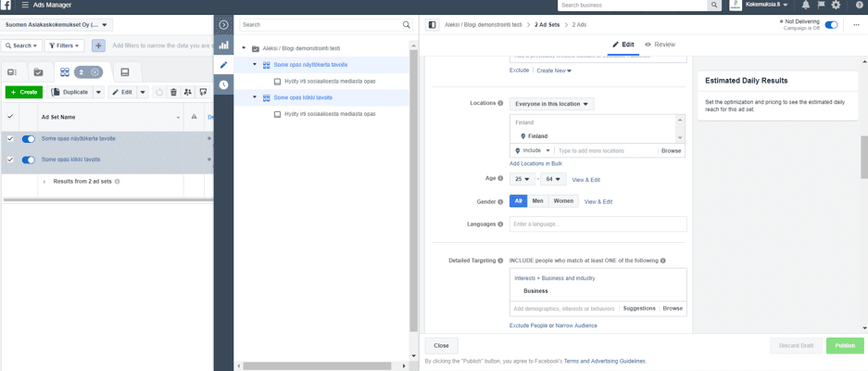This screenshot has height=371, width=868.
Task: Click the rules icon next to audience icon
Action: click(x=203, y=92)
